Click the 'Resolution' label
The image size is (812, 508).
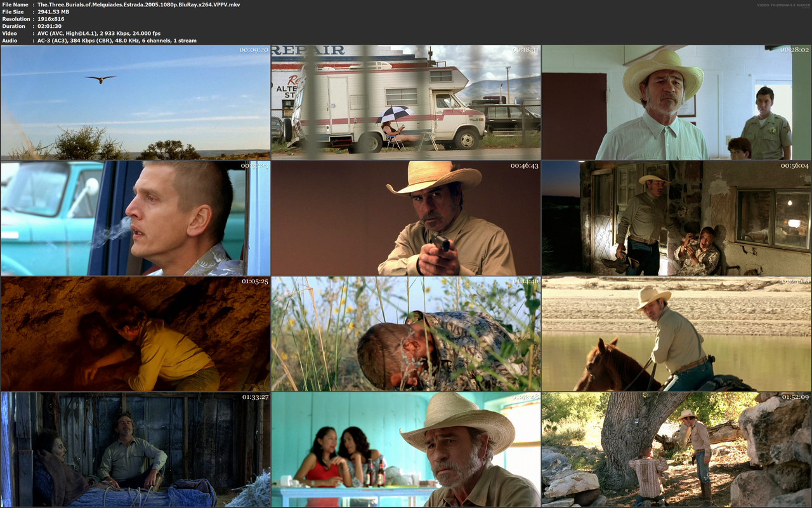[x=15, y=19]
